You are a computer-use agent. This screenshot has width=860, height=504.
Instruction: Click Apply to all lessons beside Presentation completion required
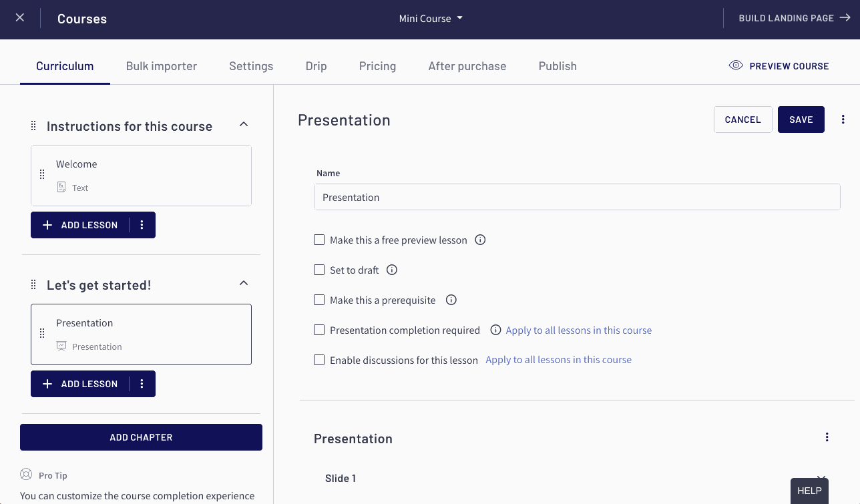(x=578, y=330)
